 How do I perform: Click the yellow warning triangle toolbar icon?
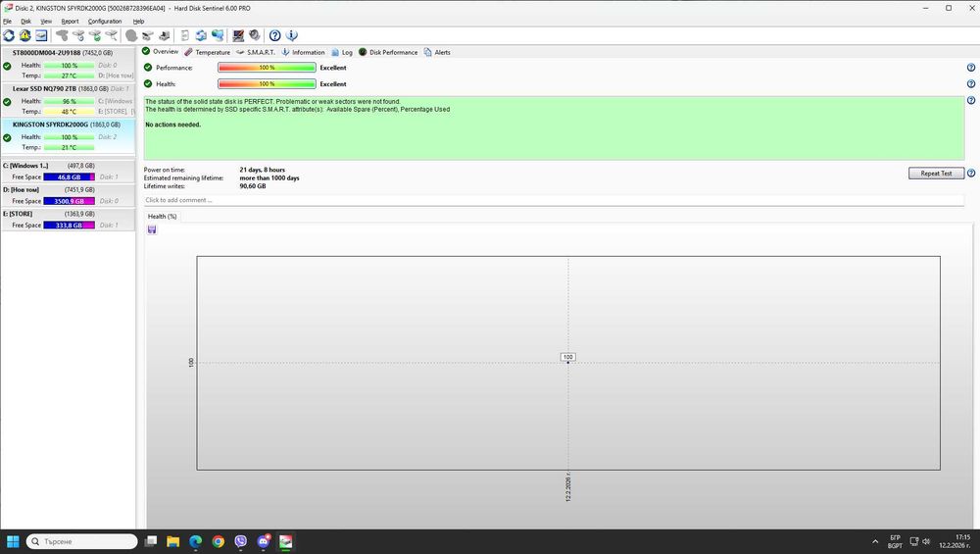[25, 35]
